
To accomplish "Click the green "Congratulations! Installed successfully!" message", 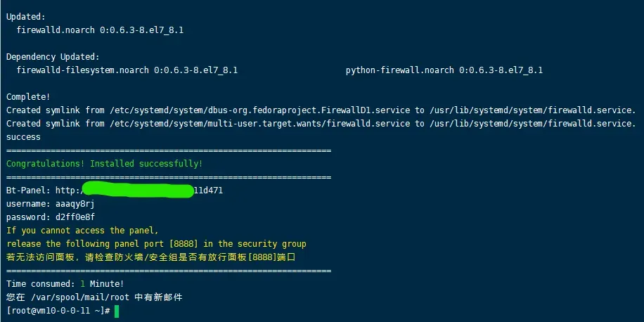I will (x=104, y=164).
